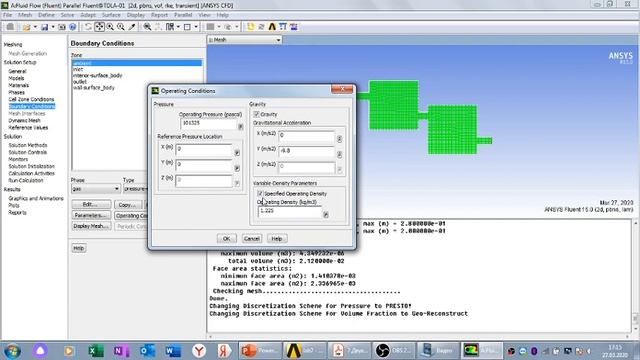Image resolution: width=640 pixels, height=360 pixels.
Task: Select the outlet zone in list
Action: [80, 82]
